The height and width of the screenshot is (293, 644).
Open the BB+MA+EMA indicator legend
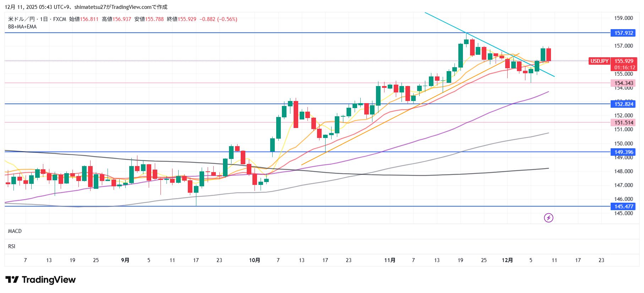22,27
